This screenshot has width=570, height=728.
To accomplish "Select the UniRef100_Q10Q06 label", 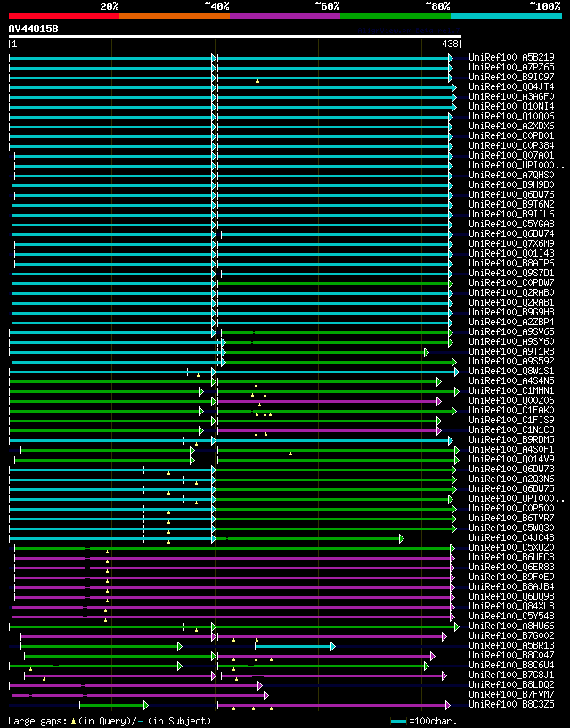I will click(x=511, y=116).
